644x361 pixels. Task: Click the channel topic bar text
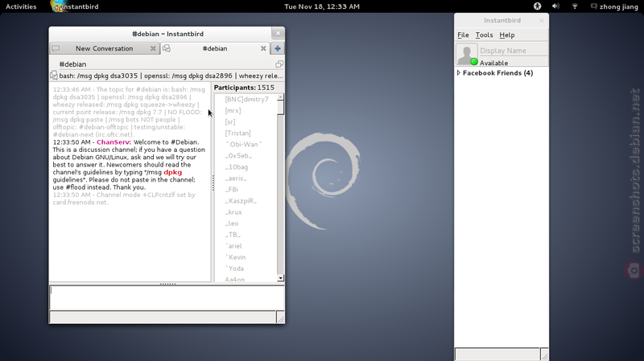[x=171, y=76]
